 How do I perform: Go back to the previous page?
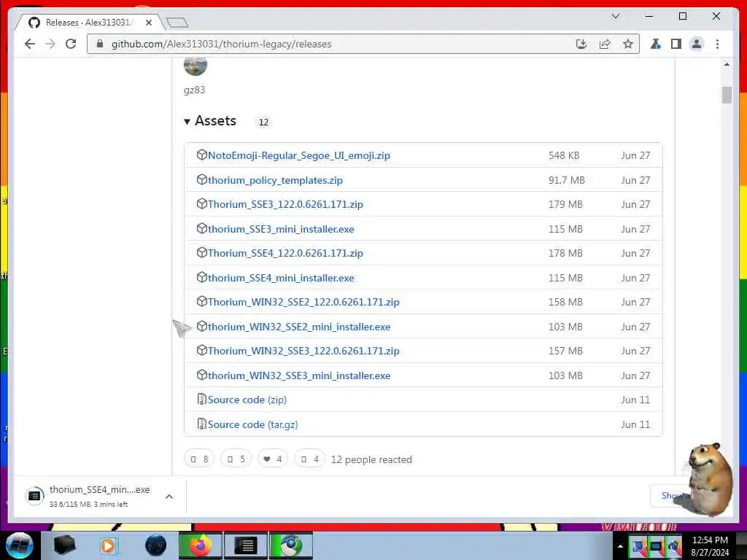pos(29,44)
